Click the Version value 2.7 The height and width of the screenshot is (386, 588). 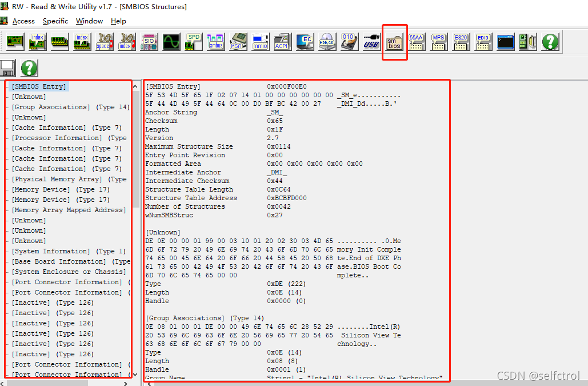pyautogui.click(x=273, y=138)
